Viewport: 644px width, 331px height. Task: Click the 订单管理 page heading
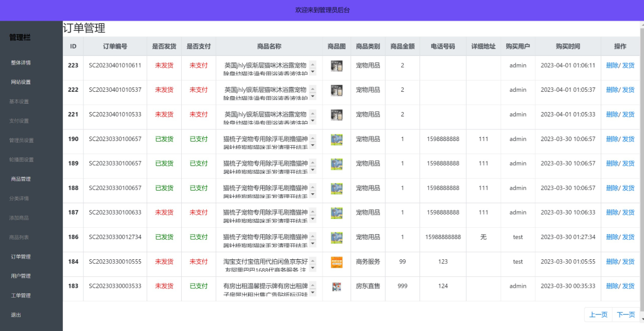[x=84, y=28]
